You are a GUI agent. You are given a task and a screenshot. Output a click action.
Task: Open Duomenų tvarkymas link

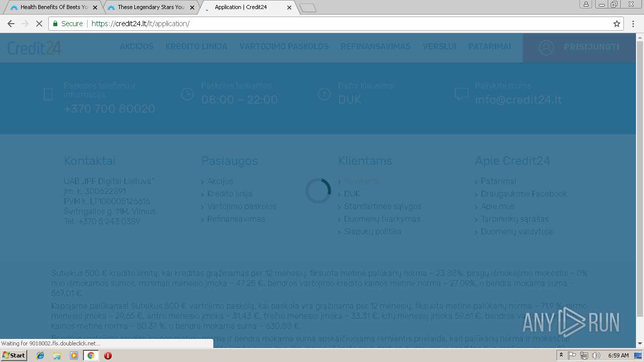pos(382,219)
